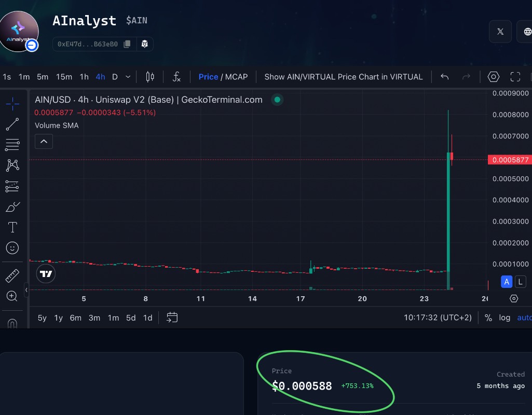Select the 1h timeframe
Viewport: 532px width, 415px height.
[x=84, y=77]
